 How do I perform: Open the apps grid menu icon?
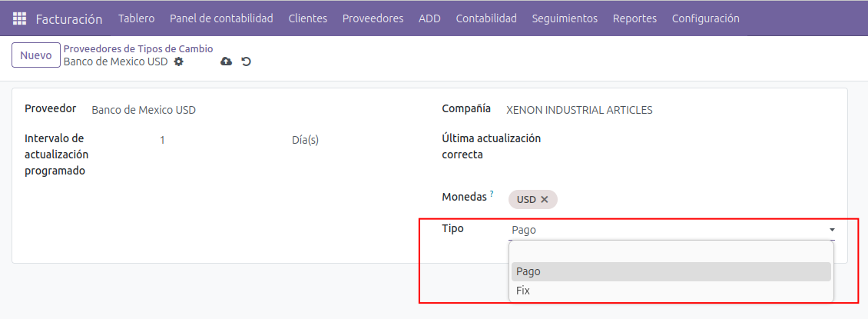point(20,18)
